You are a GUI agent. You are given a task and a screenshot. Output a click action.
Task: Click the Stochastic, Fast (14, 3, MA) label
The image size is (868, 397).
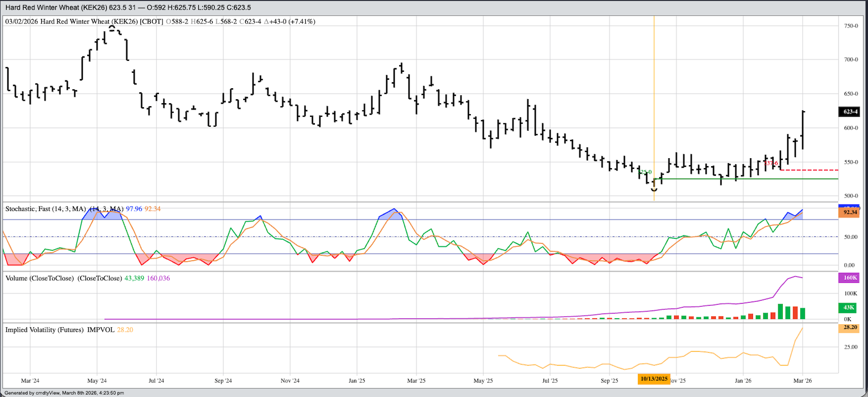coord(45,209)
